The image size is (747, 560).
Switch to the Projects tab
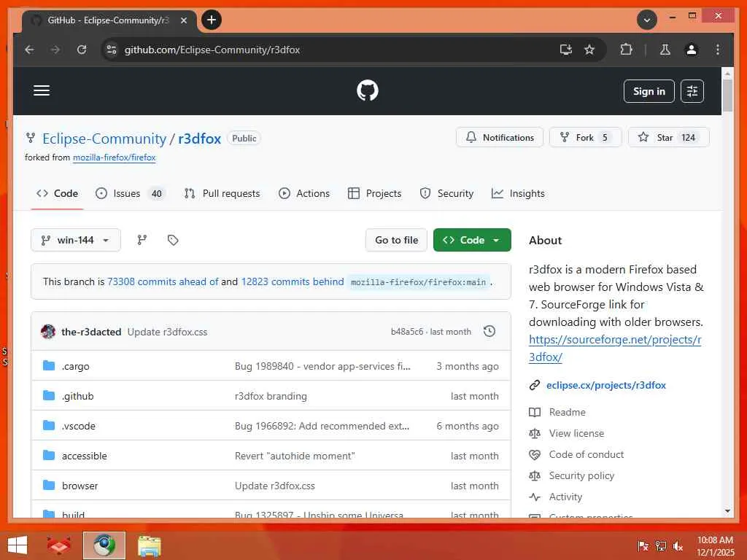[x=375, y=193]
